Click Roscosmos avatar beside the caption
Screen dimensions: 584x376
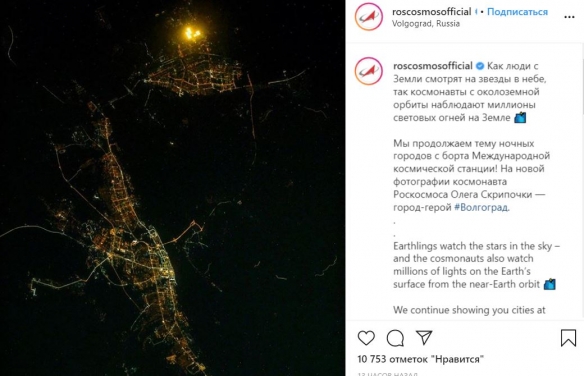coord(369,71)
